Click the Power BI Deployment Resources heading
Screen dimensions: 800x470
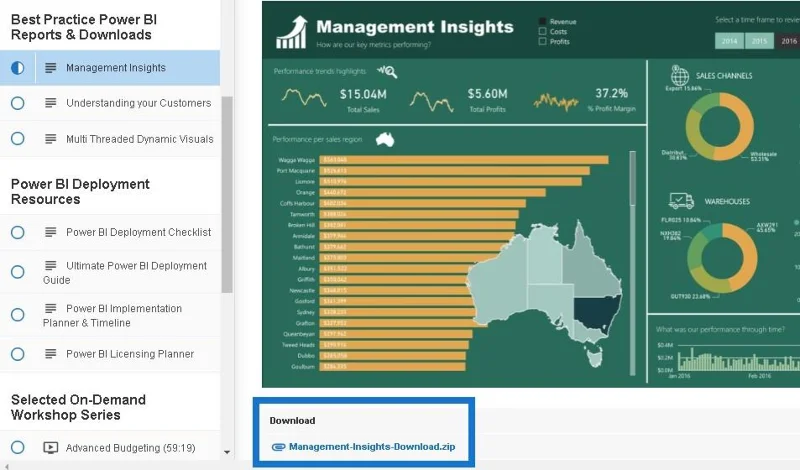click(80, 191)
